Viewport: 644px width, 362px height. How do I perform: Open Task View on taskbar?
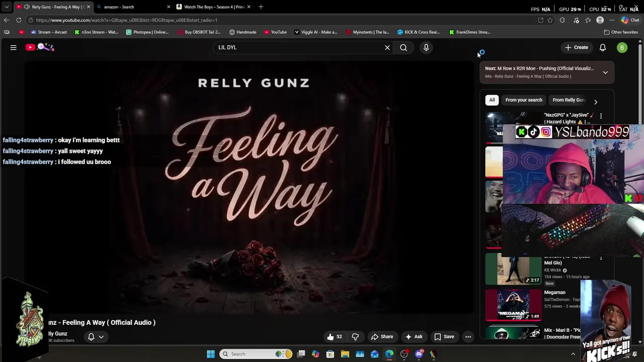[301, 354]
